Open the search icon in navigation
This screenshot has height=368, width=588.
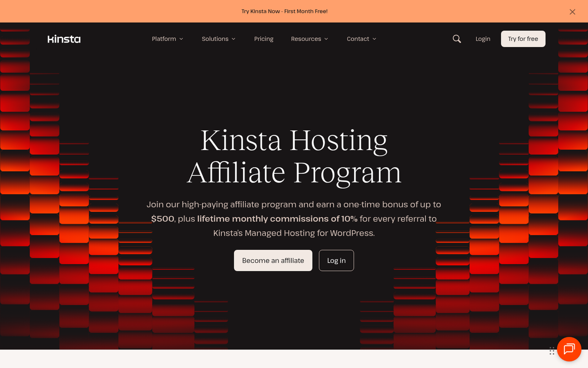click(x=457, y=39)
